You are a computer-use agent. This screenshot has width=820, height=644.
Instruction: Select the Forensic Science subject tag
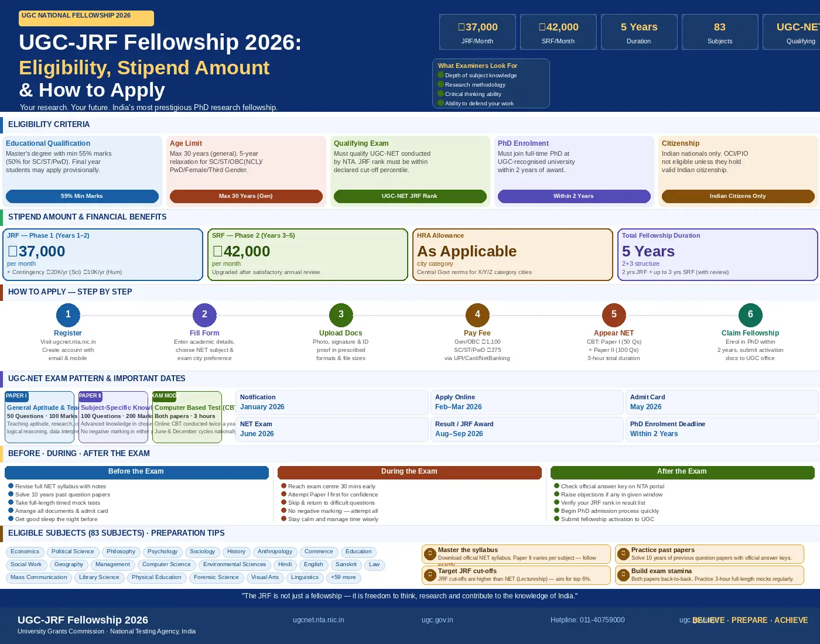(216, 577)
